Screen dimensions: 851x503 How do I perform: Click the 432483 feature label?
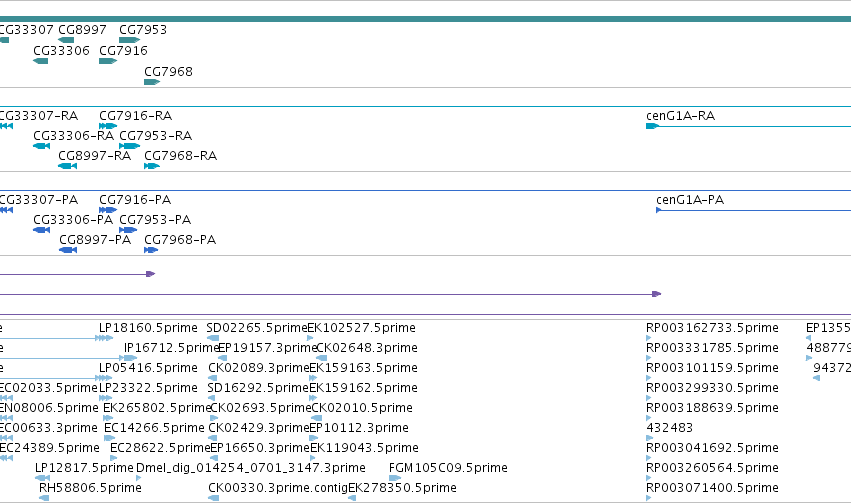670,428
